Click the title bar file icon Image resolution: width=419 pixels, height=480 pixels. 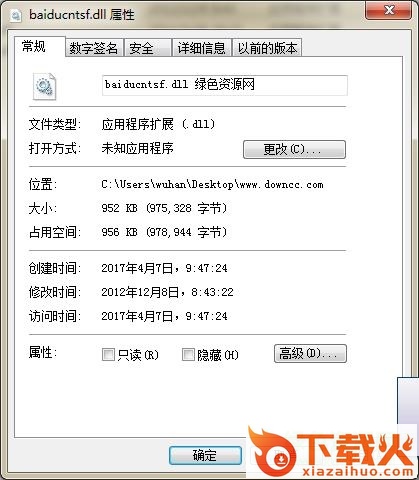coord(16,16)
